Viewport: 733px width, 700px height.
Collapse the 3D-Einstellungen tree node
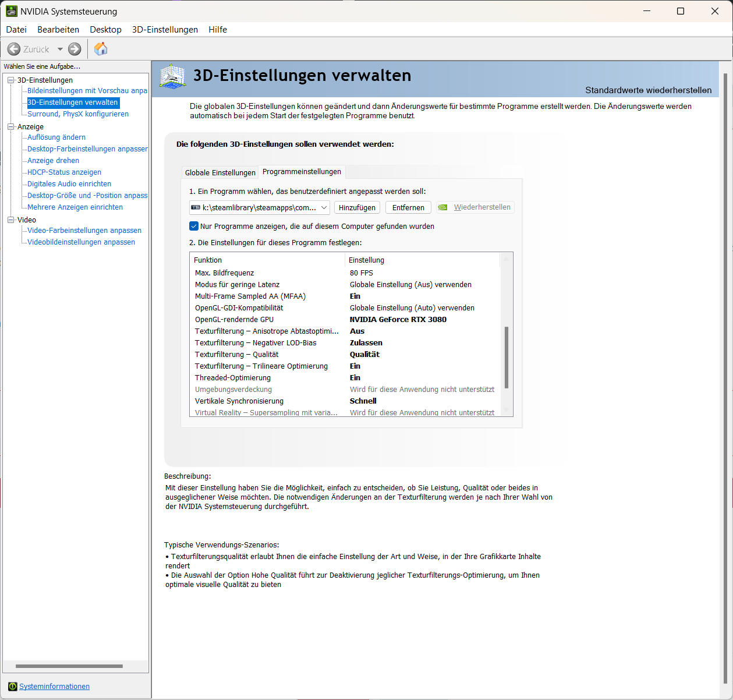10,80
